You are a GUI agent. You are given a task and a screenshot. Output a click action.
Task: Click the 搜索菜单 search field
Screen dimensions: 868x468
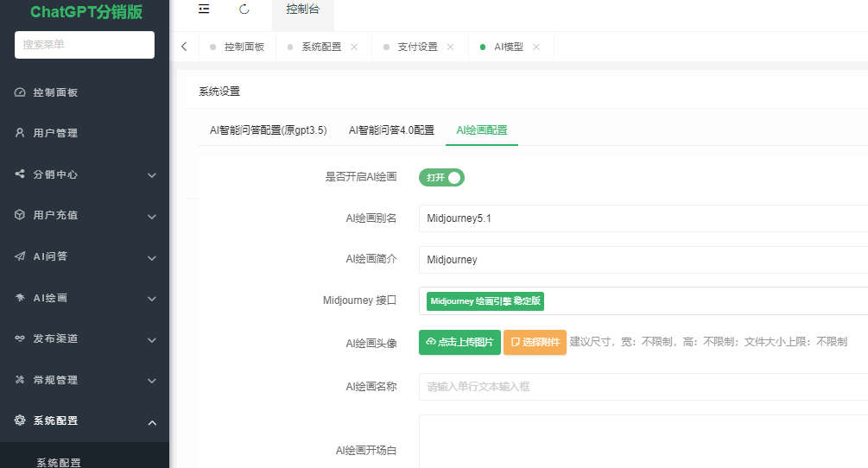(85, 45)
